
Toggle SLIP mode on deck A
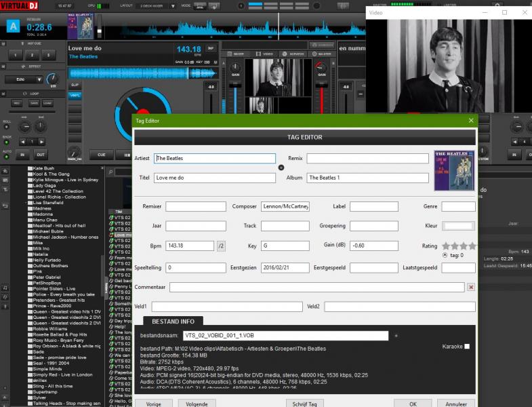(x=75, y=85)
